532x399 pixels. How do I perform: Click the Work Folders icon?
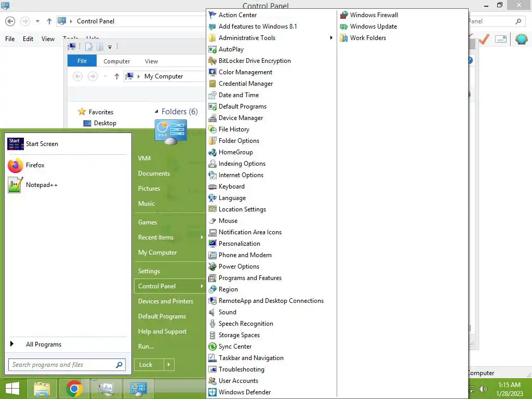[x=344, y=37]
